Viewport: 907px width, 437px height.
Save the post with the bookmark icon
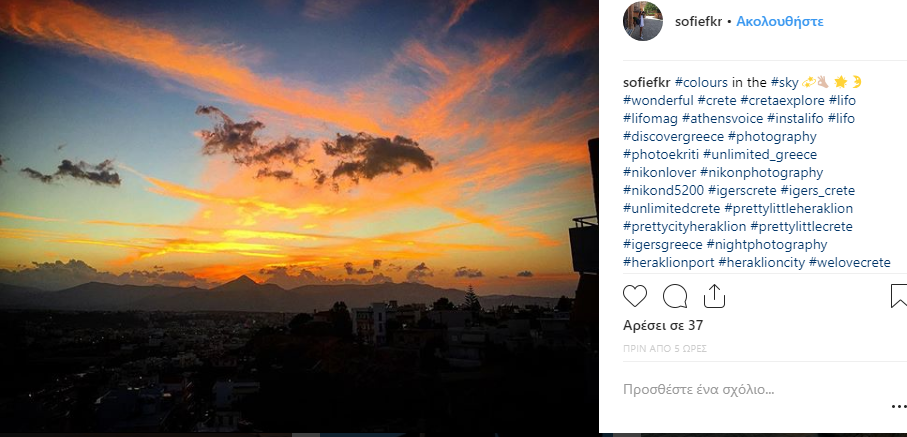[x=898, y=296]
